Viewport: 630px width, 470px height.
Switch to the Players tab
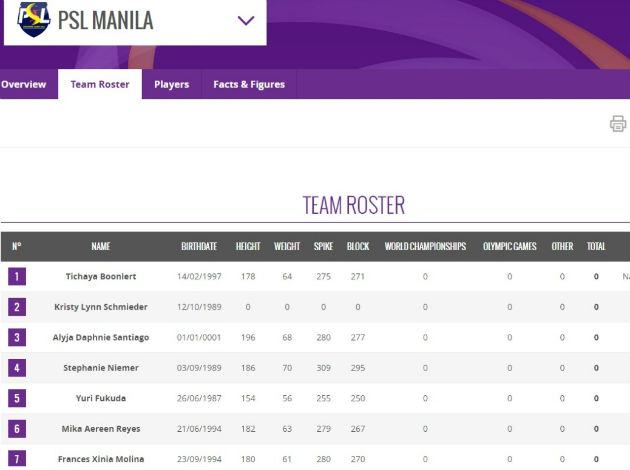pos(172,85)
